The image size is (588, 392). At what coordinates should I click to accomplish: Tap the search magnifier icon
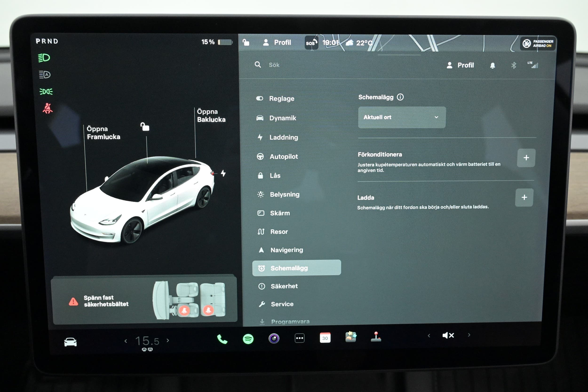258,64
